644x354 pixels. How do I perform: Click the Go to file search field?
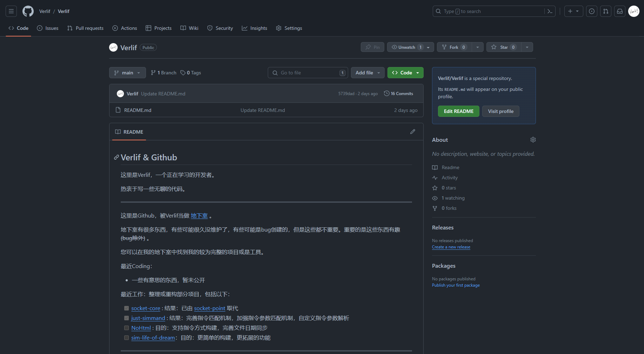point(307,73)
